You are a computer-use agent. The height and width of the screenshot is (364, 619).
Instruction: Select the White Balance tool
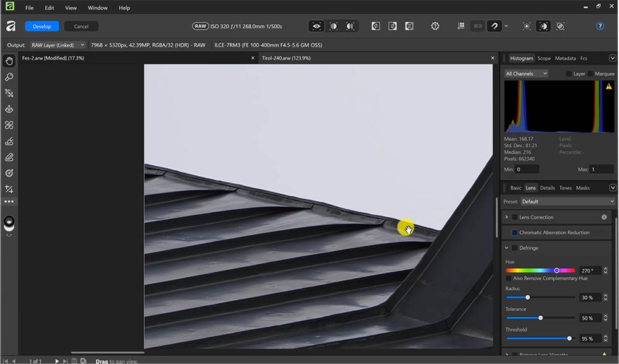(9, 93)
